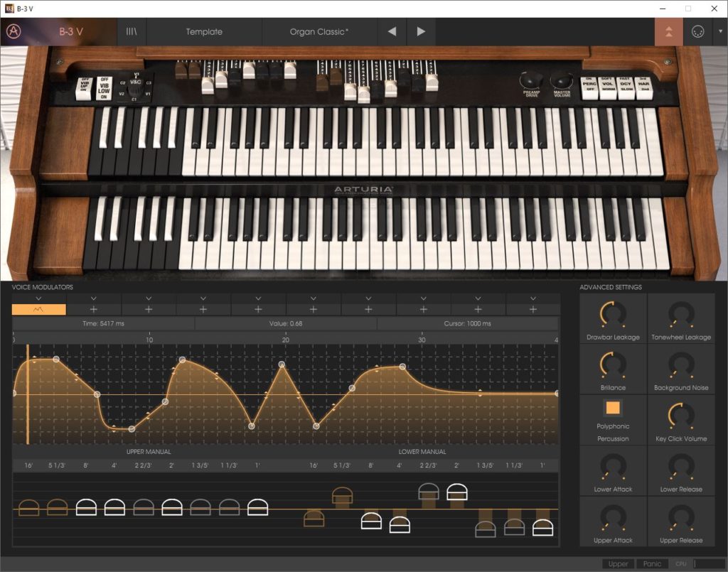Screen dimensions: 728x572
Task: Toggle the VOL soft/norm rocker switch
Action: point(608,87)
